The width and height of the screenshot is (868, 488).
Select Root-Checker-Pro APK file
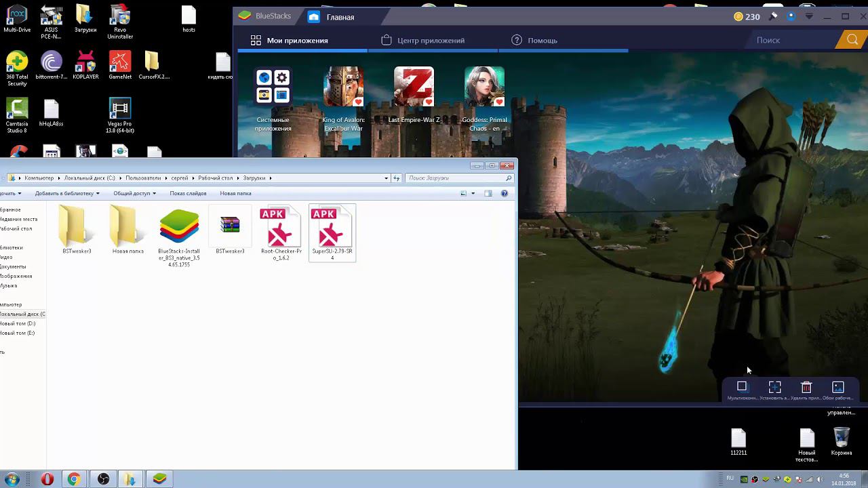click(281, 233)
